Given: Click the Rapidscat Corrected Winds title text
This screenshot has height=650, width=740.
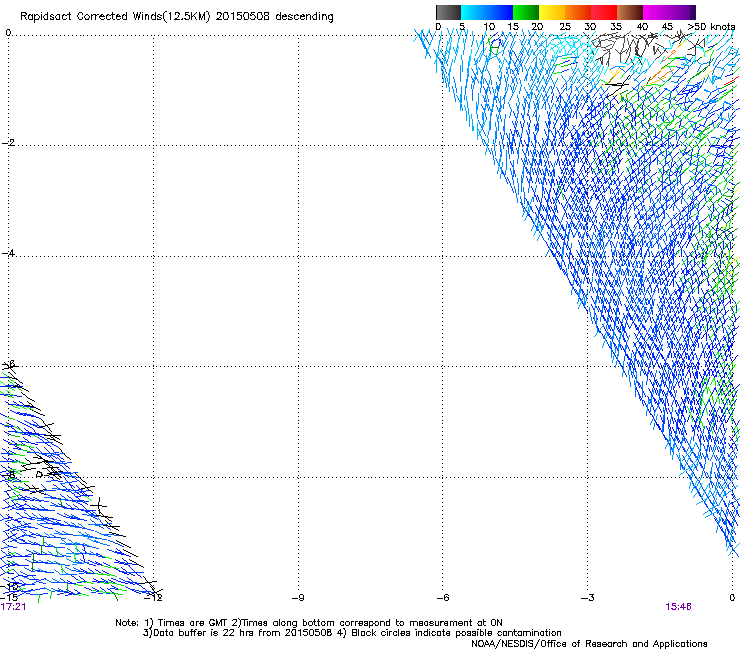Looking at the screenshot, I should (x=177, y=17).
